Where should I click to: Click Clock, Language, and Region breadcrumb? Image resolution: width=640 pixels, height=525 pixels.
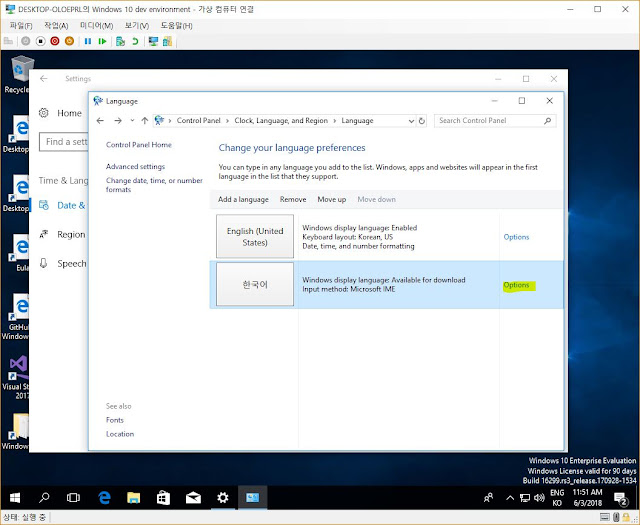point(281,120)
